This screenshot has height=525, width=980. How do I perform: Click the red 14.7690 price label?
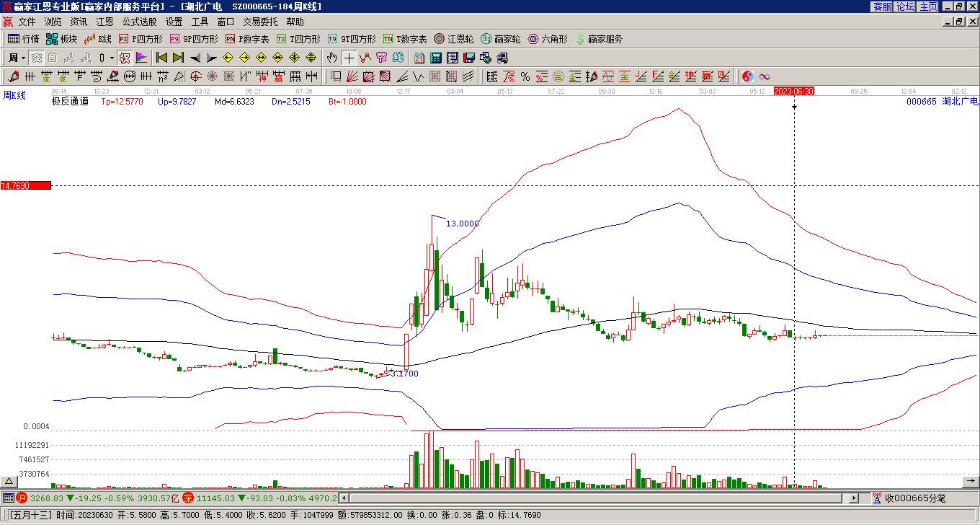coord(26,185)
